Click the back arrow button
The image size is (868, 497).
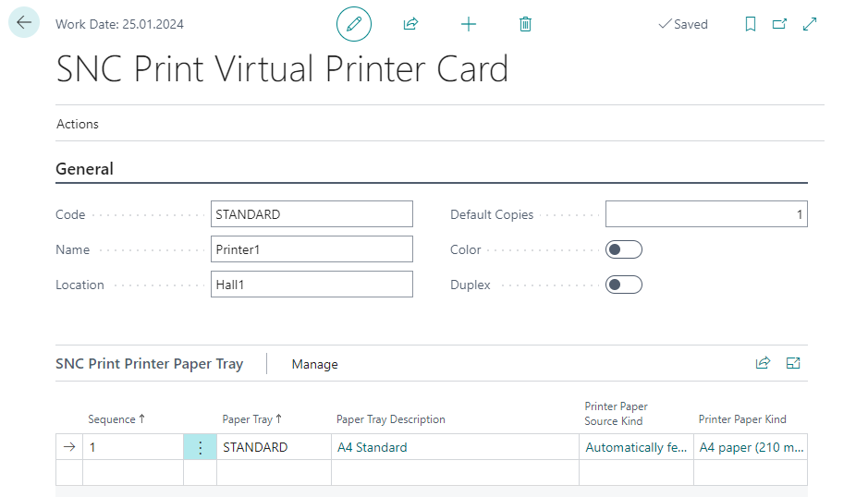[24, 23]
